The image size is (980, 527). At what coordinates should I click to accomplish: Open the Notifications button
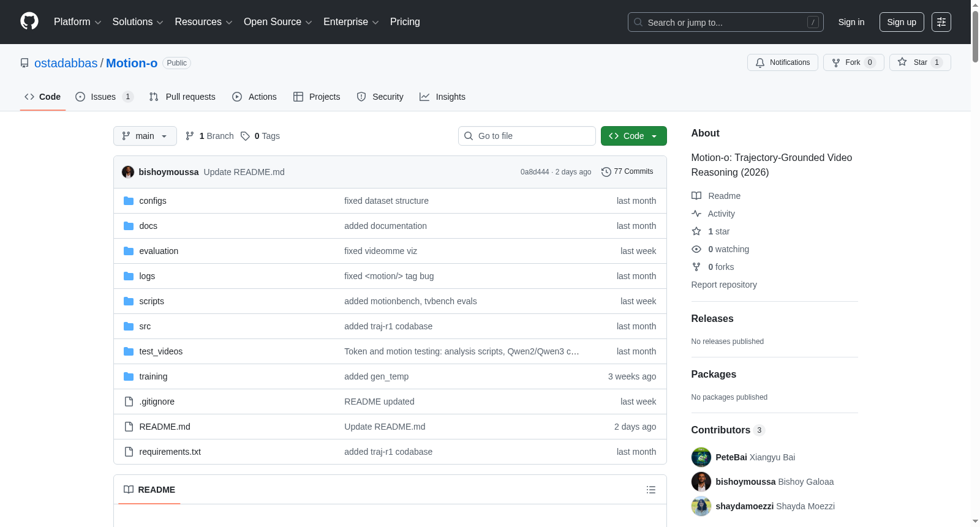point(783,62)
